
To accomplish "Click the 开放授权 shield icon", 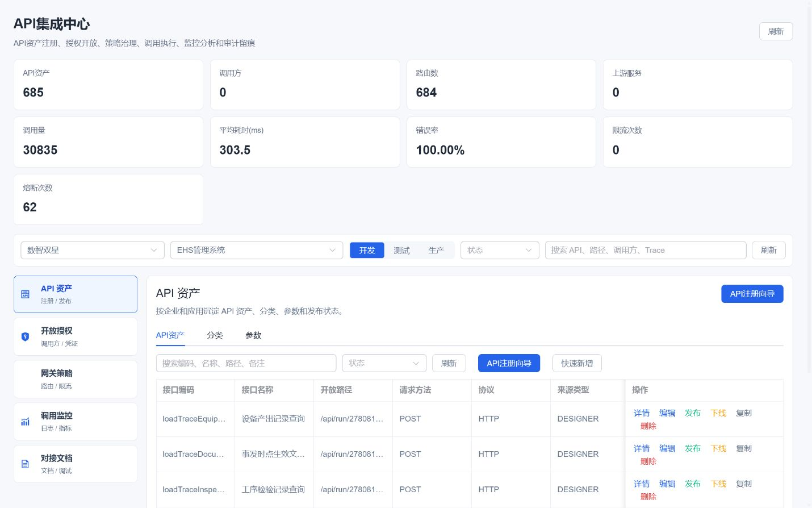I will pos(25,336).
